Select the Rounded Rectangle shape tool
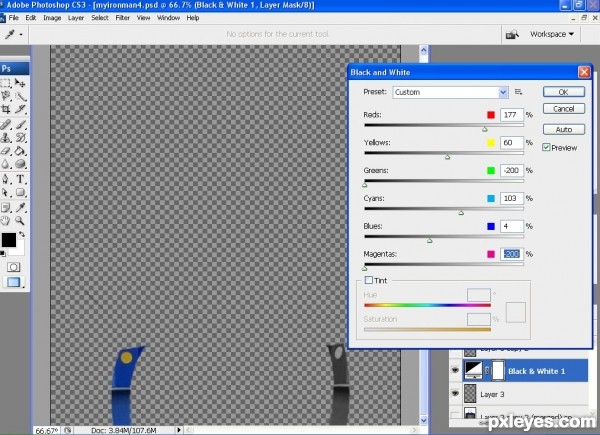This screenshot has width=600, height=435. point(20,192)
